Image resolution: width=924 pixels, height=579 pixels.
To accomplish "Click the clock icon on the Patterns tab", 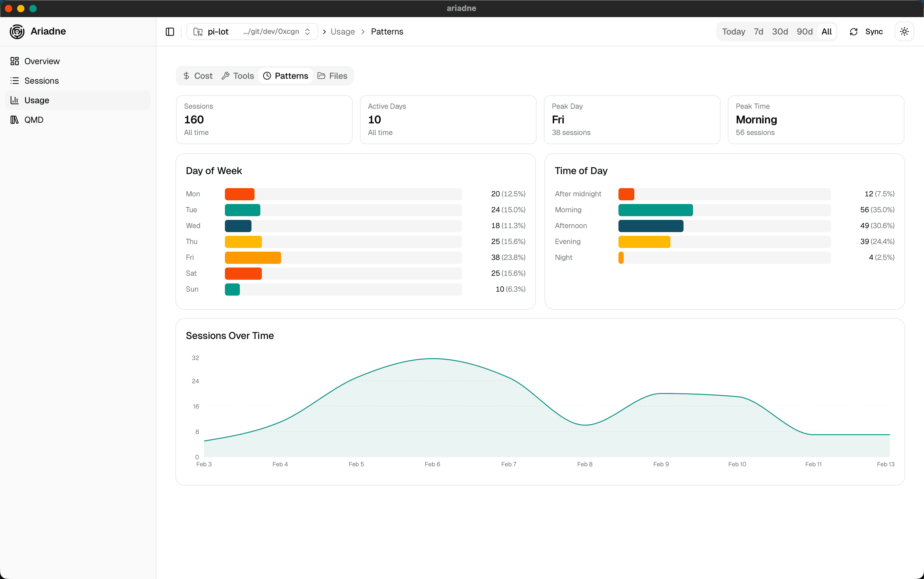I will (267, 76).
